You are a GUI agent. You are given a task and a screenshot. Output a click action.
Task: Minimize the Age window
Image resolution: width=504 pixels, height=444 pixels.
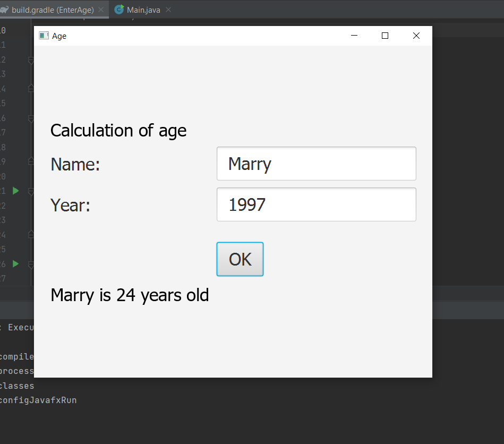354,36
